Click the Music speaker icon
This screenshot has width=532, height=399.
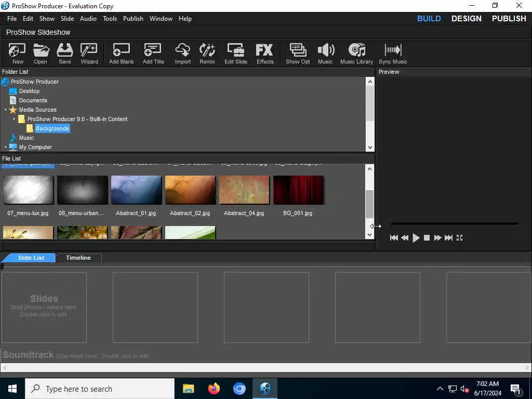(325, 54)
